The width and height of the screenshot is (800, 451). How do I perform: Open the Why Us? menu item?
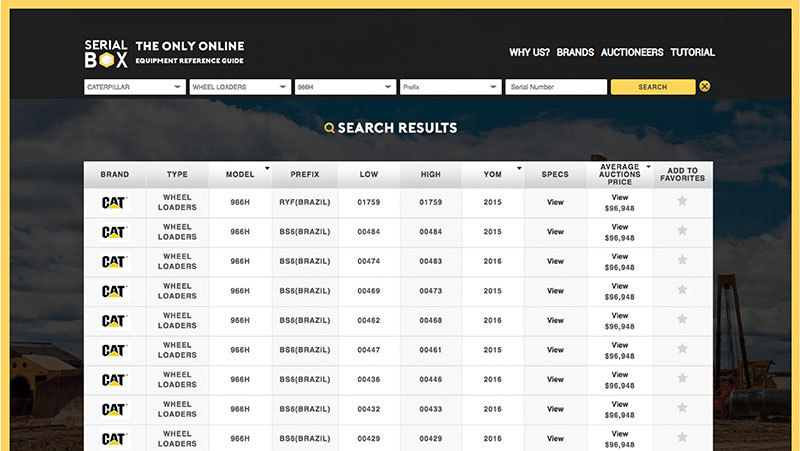(529, 52)
